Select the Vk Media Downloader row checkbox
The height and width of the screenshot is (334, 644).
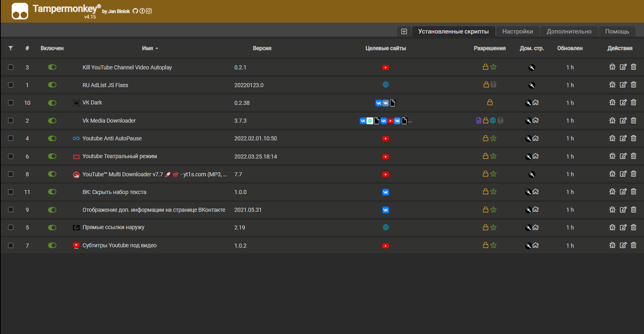11,120
